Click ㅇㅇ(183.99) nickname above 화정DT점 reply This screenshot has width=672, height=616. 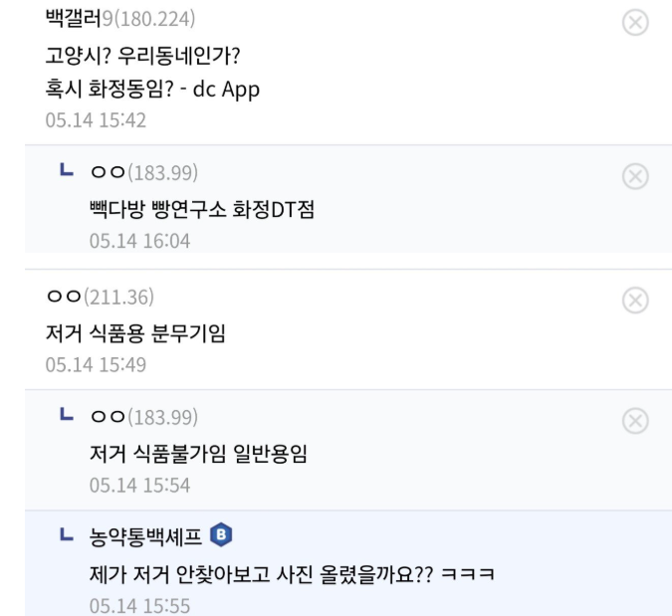144,172
